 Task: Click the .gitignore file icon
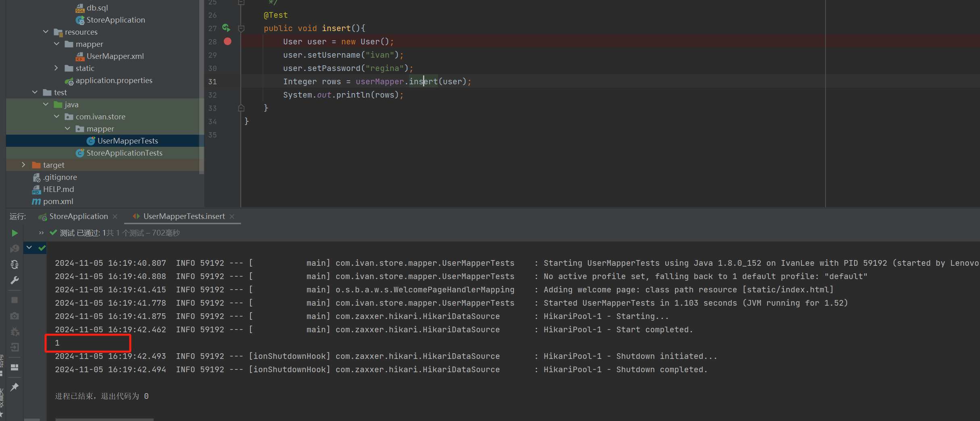(36, 177)
